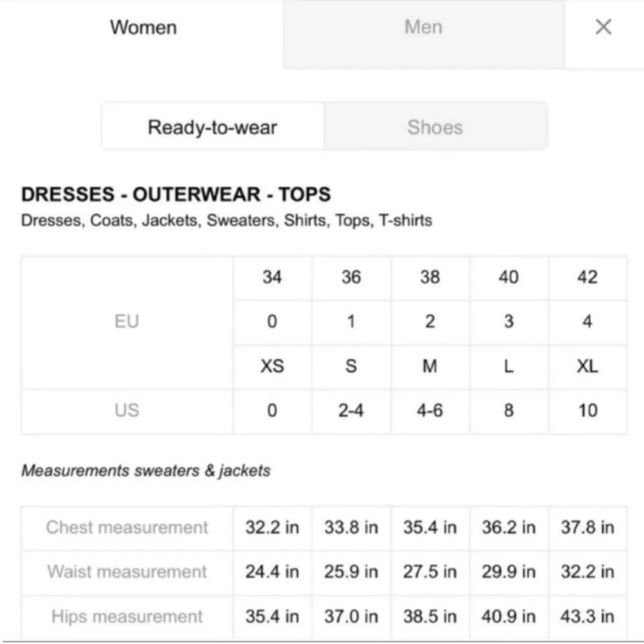Close the size guide with the X

[x=603, y=27]
